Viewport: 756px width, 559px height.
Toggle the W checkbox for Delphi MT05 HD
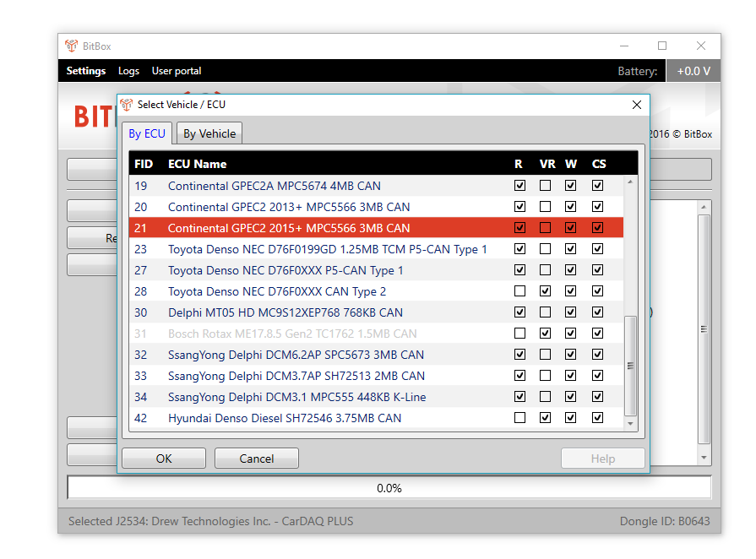(x=571, y=312)
